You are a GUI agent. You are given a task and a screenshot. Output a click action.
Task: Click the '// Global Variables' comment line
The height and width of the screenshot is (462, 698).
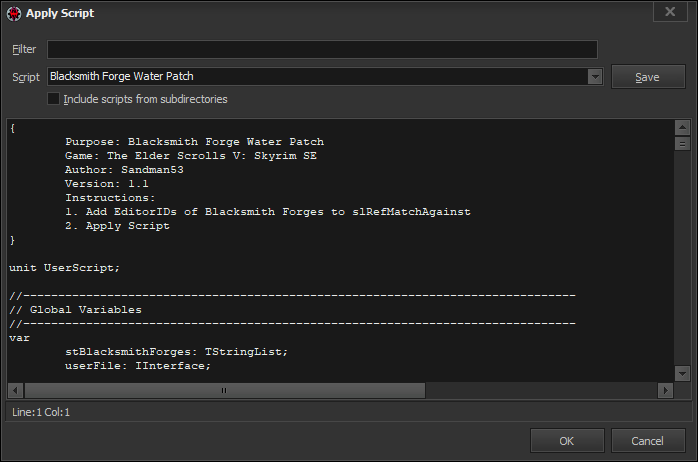pyautogui.click(x=75, y=310)
